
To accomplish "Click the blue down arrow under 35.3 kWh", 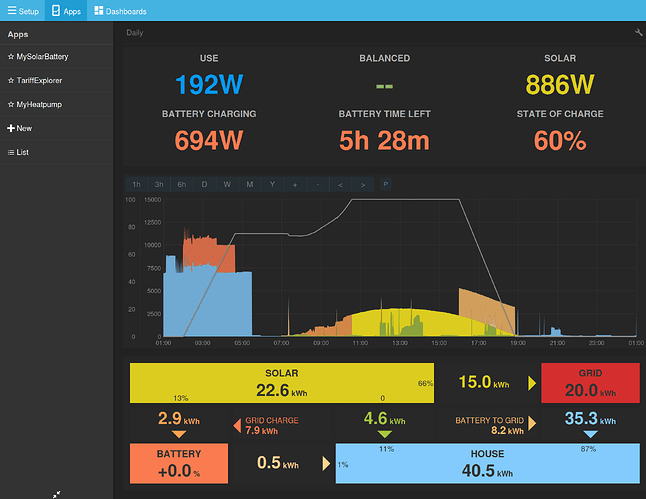I will pyautogui.click(x=590, y=434).
